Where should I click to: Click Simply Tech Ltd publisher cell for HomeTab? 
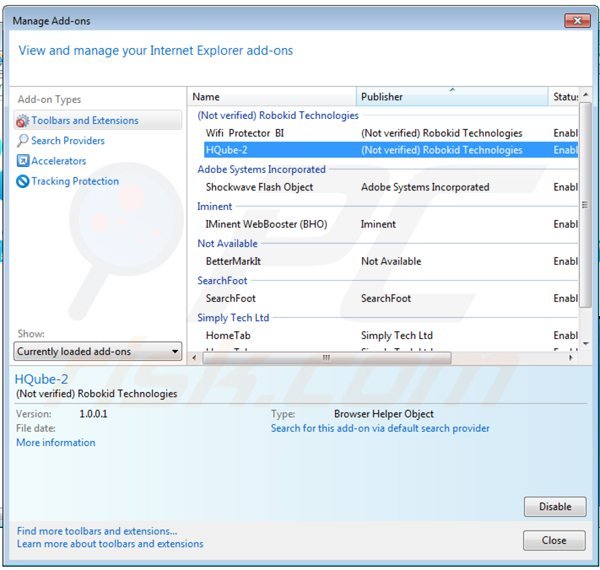[x=397, y=335]
